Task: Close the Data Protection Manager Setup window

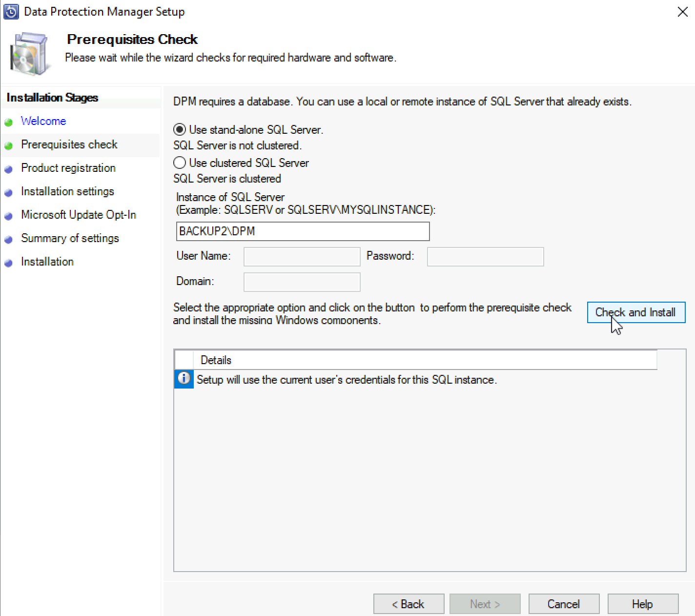Action: click(682, 12)
